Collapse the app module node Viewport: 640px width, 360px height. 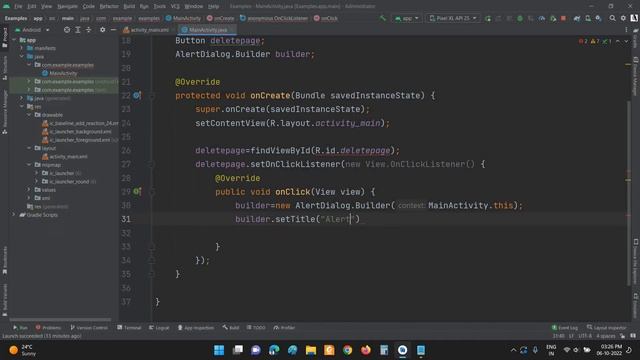tap(14, 40)
